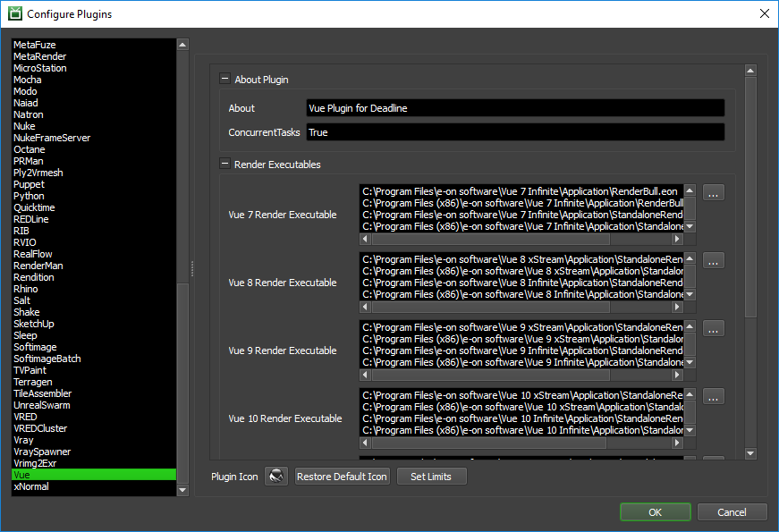This screenshot has height=532, width=779.
Task: Click Vue 9 paths box scroll-up arrow
Action: [690, 326]
